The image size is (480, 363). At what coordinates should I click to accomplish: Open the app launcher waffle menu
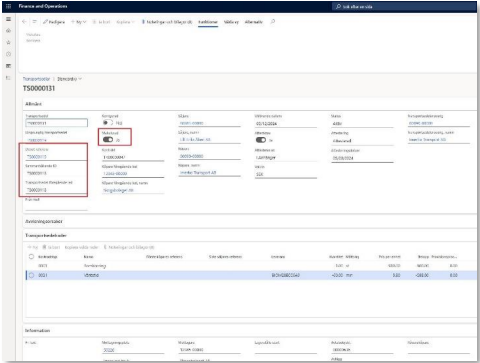tap(8, 6)
